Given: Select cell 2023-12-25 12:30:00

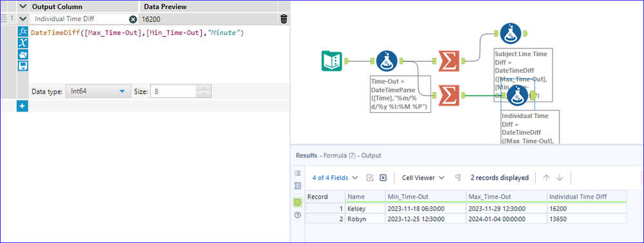Looking at the screenshot, I should pyautogui.click(x=425, y=219).
